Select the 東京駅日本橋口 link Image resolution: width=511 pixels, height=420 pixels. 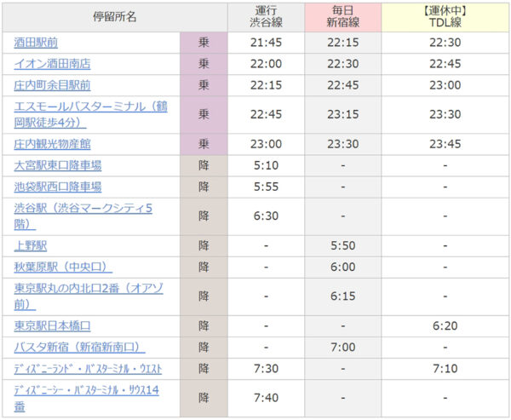click(52, 325)
